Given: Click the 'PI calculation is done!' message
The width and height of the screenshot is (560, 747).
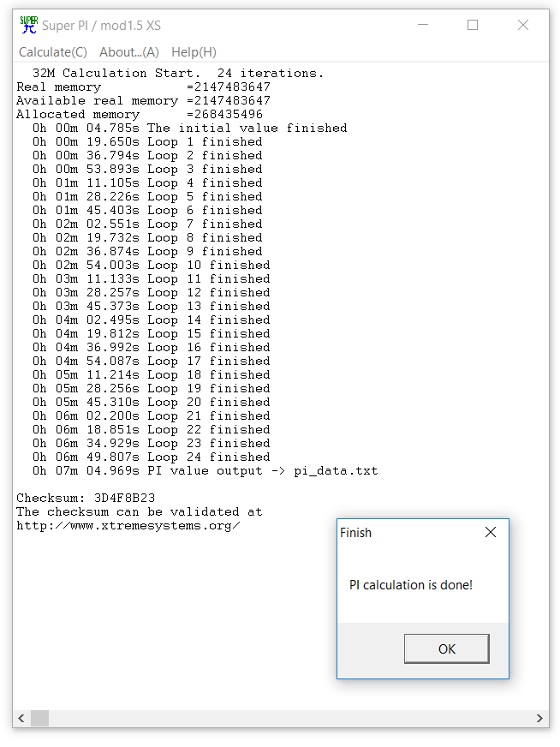Looking at the screenshot, I should coord(411,585).
